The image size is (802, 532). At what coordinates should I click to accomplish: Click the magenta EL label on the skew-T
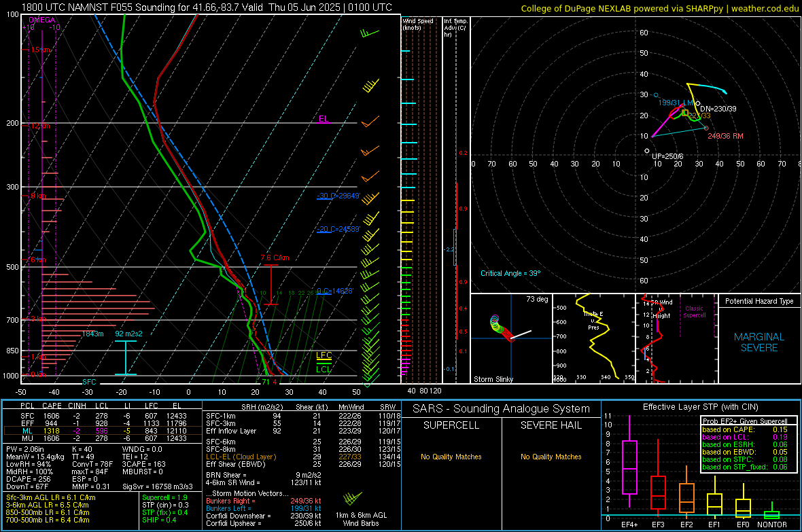click(x=324, y=119)
